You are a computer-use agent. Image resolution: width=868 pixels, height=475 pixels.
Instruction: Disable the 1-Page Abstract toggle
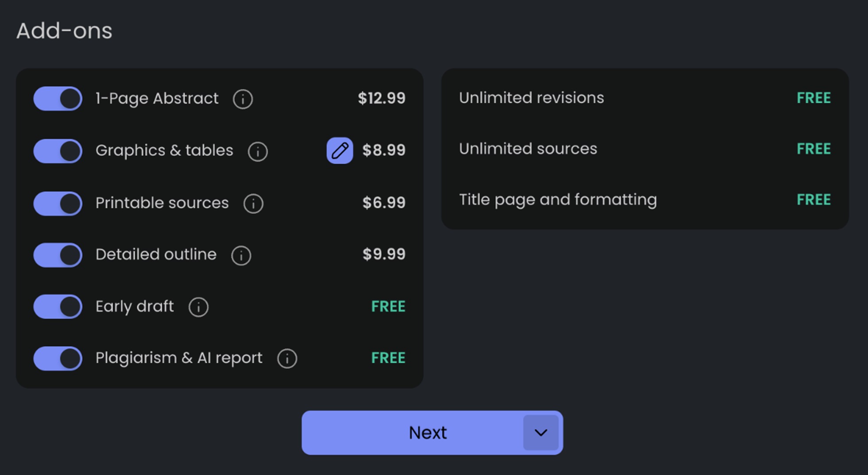(58, 98)
